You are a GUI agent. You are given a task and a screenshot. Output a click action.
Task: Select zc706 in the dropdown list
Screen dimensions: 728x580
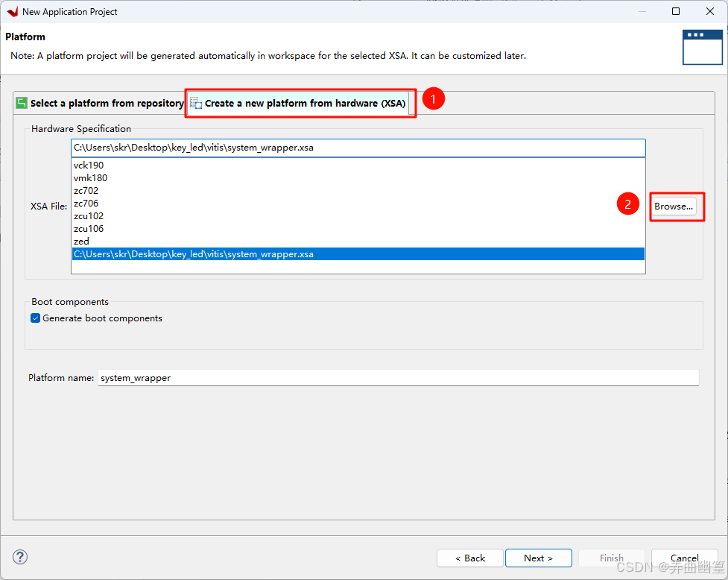358,204
